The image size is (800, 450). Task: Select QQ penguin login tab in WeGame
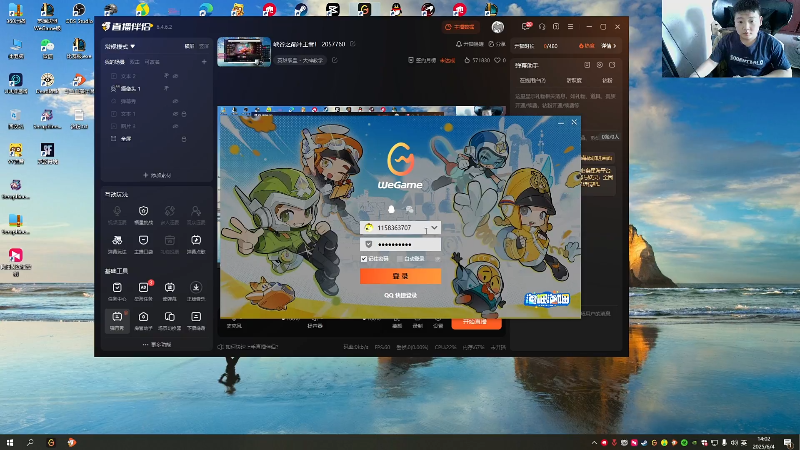391,209
